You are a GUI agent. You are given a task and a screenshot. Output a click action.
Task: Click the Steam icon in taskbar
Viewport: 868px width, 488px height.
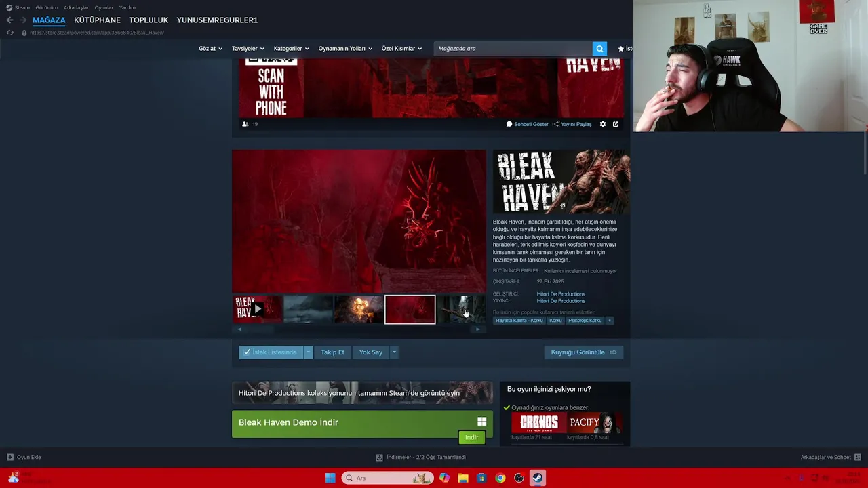click(x=537, y=478)
